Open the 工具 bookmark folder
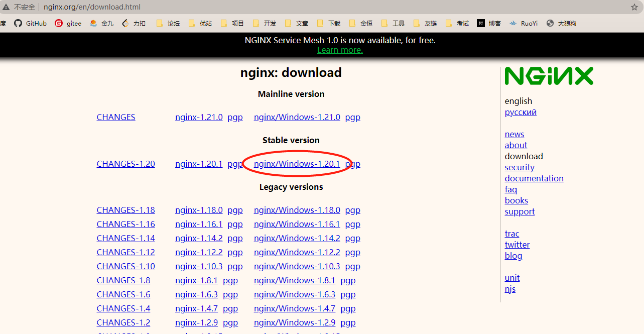 coord(393,23)
